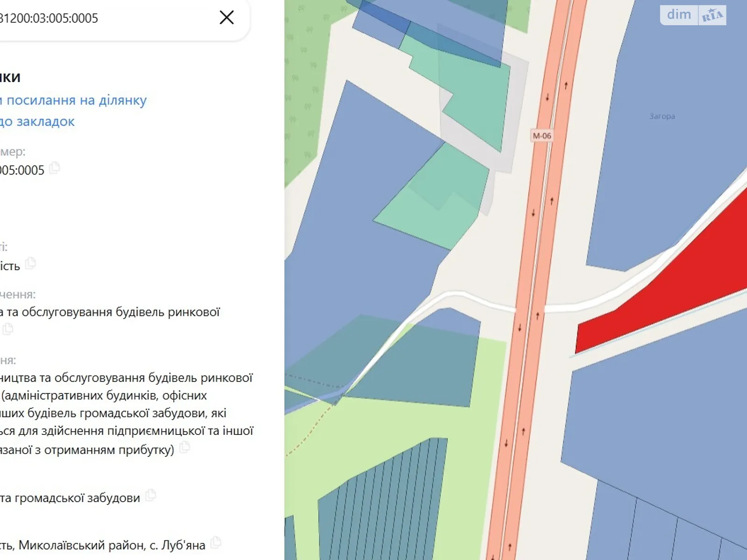
Task: Click the 'та громадської забудови' text
Action: coord(70,498)
